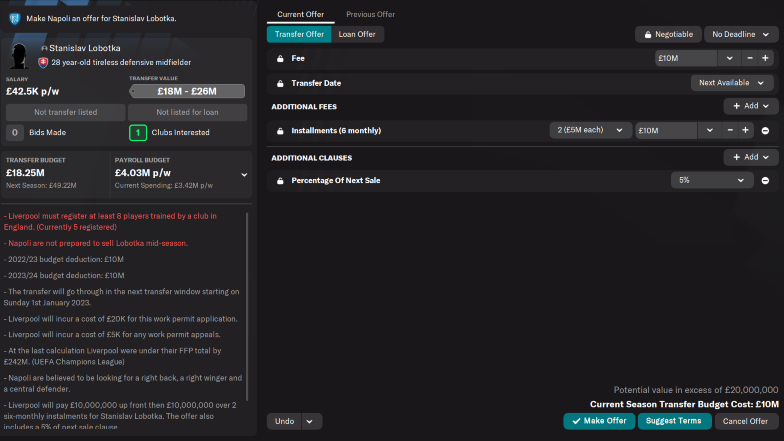Click the Make Offer button
The image size is (784, 441).
point(599,421)
